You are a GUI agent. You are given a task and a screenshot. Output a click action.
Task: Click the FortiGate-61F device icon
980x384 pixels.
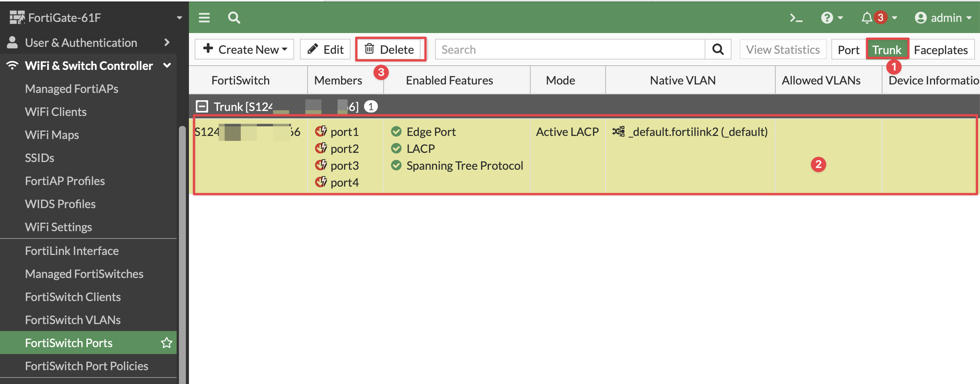click(17, 17)
